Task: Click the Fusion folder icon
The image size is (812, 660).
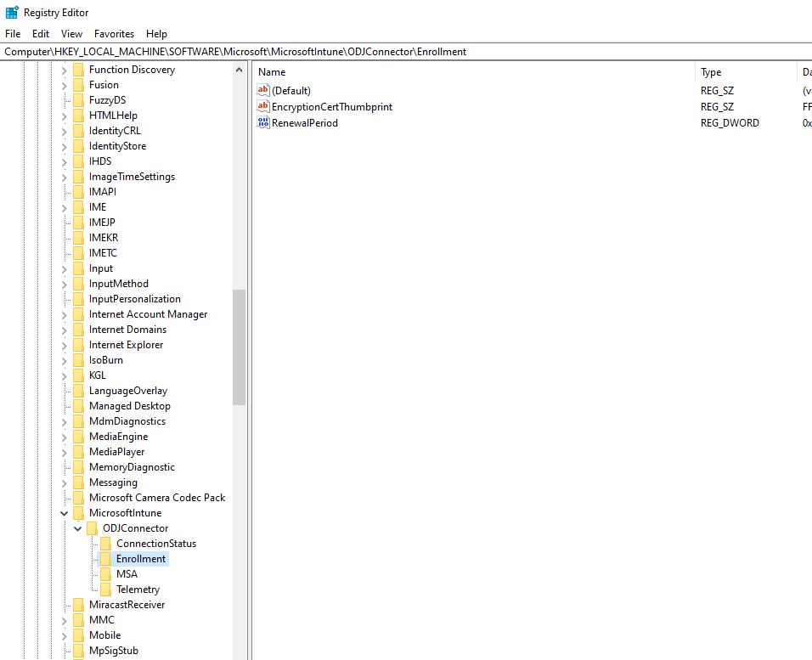Action: click(79, 84)
